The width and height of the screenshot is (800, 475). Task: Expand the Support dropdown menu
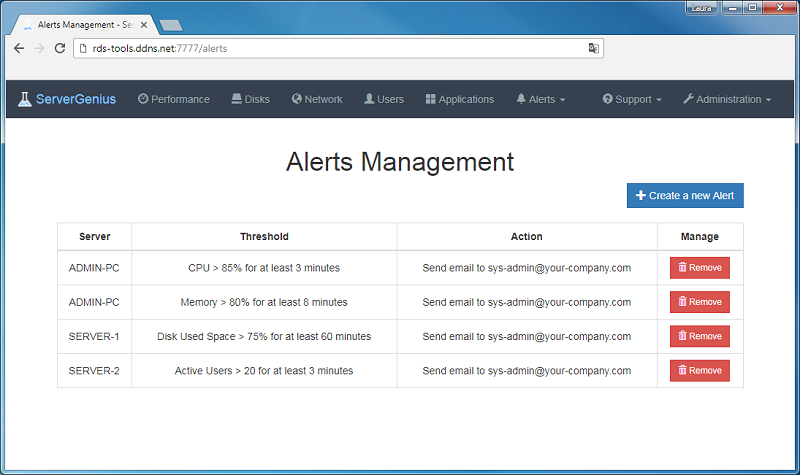click(632, 99)
